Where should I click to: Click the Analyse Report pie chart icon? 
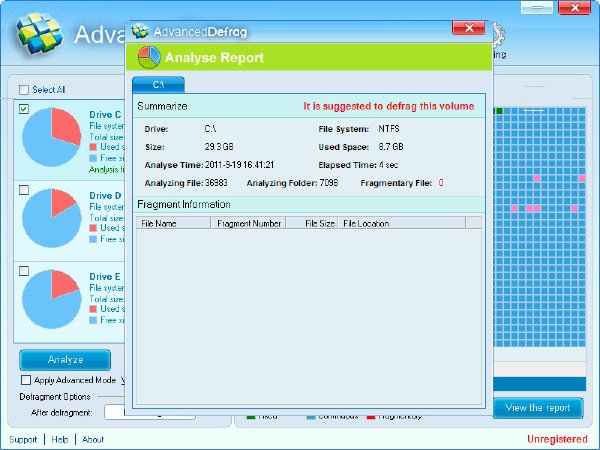[149, 57]
